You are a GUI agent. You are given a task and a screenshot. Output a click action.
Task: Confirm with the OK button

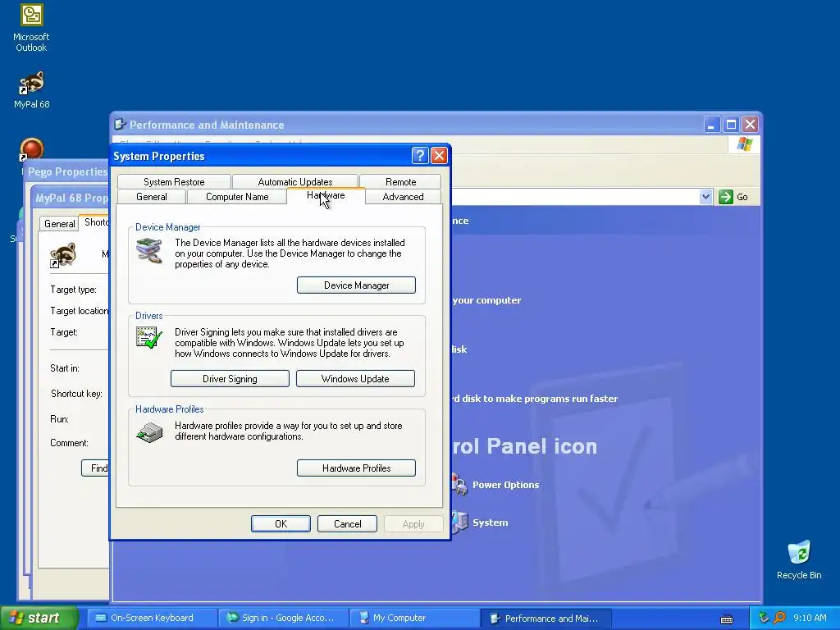[281, 524]
